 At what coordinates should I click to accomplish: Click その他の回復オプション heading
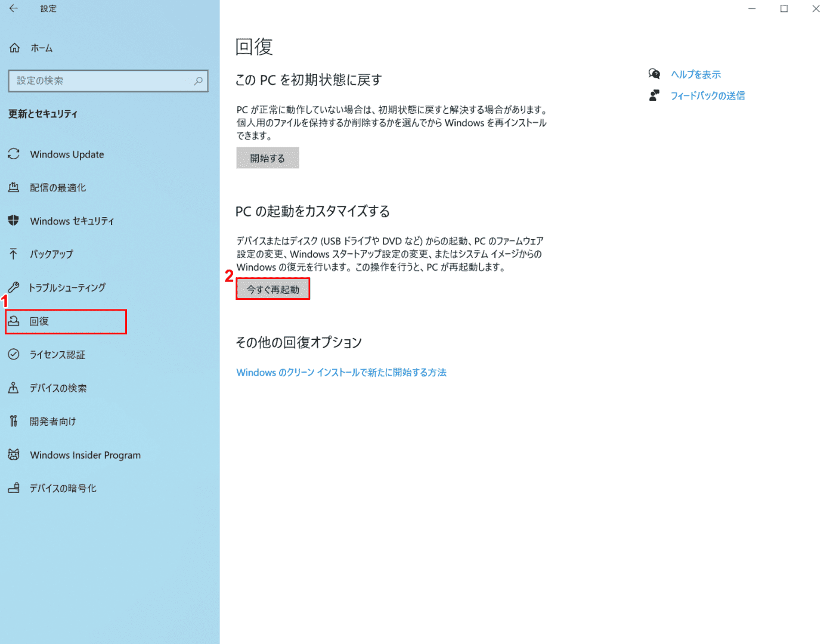pos(299,342)
